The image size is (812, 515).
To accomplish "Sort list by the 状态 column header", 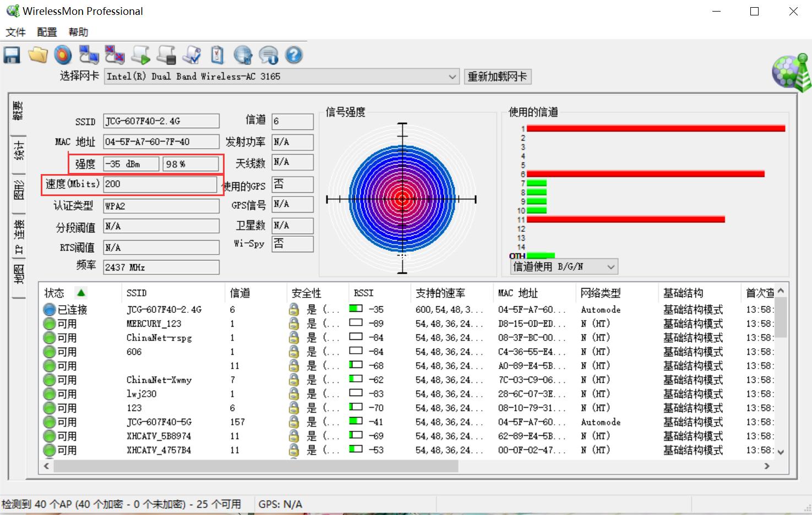I will (x=55, y=293).
